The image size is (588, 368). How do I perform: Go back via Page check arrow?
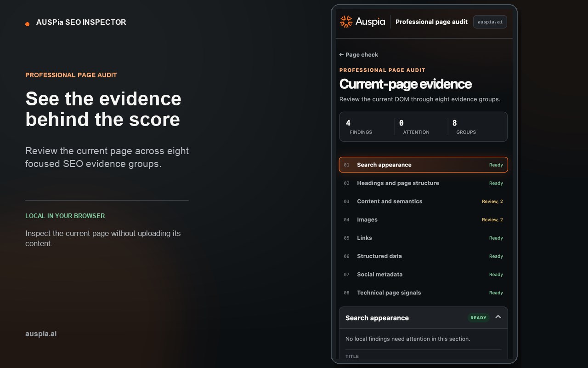click(x=341, y=55)
